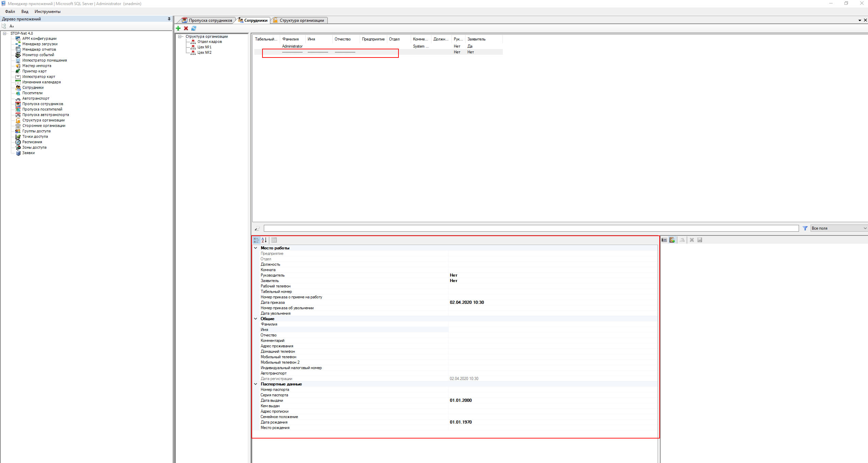Open Монитор событий in the application tree

[x=38, y=55]
